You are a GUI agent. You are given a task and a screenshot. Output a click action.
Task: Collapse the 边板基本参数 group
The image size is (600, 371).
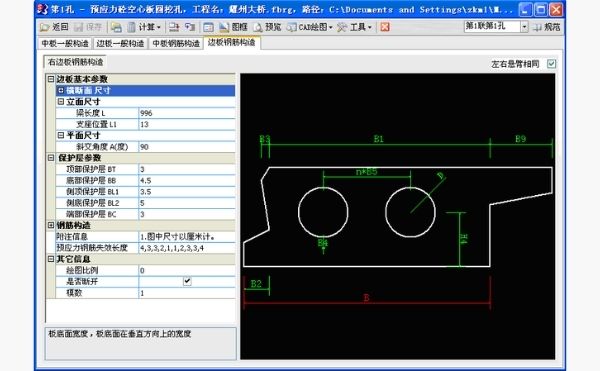point(51,79)
